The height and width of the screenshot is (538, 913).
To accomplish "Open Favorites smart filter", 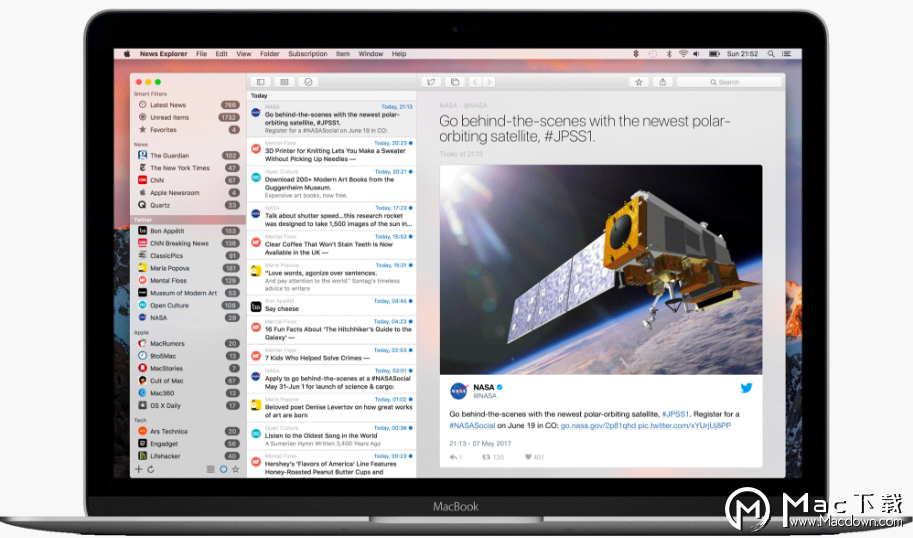I will (188, 130).
